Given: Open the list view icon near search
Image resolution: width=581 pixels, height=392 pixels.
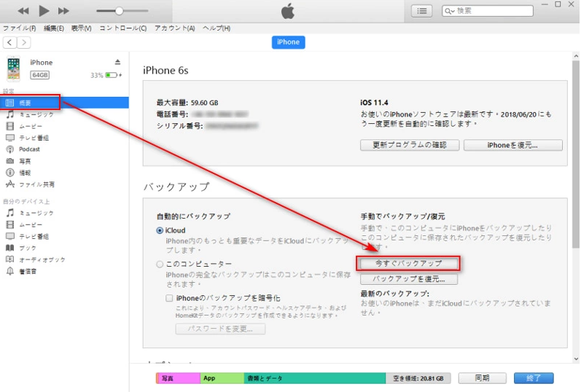Looking at the screenshot, I should pos(421,11).
